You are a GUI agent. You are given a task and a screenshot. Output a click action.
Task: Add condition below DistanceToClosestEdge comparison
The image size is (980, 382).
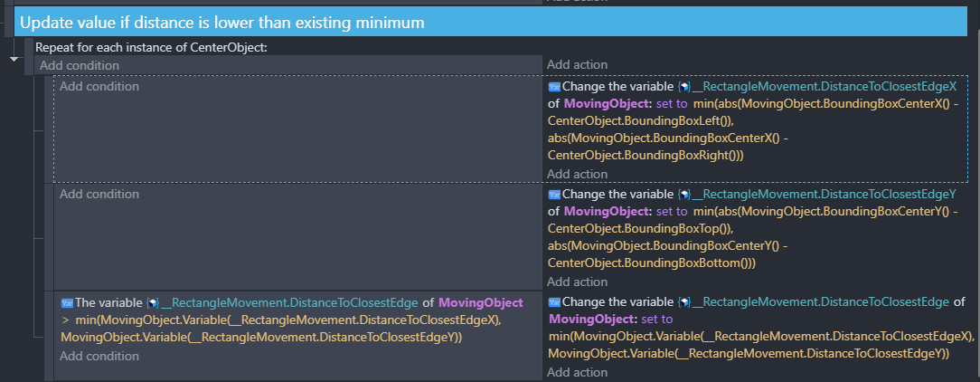tap(99, 357)
